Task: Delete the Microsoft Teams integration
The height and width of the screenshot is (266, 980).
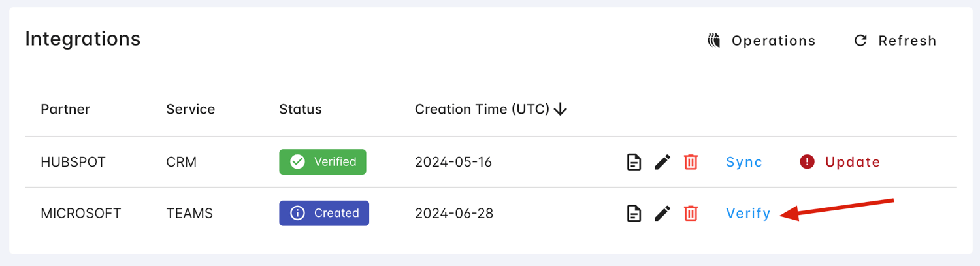Action: 691,213
